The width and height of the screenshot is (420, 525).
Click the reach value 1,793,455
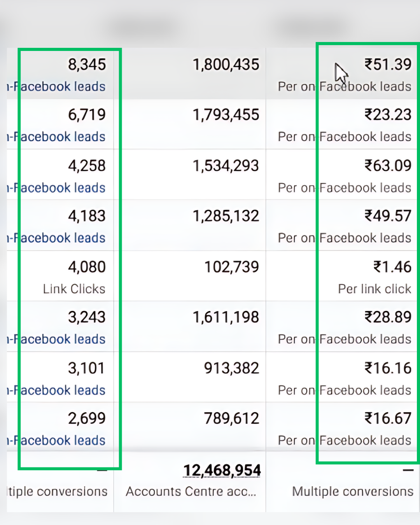pyautogui.click(x=226, y=115)
